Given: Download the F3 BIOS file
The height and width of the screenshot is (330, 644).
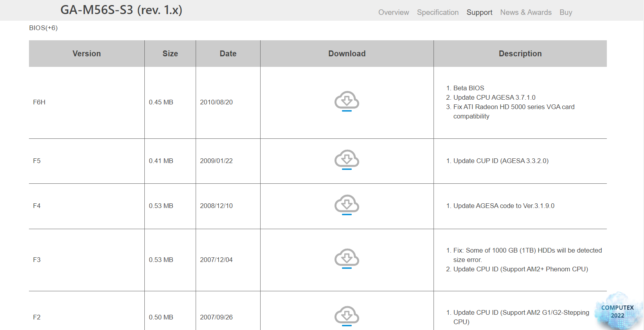Looking at the screenshot, I should coord(347,258).
